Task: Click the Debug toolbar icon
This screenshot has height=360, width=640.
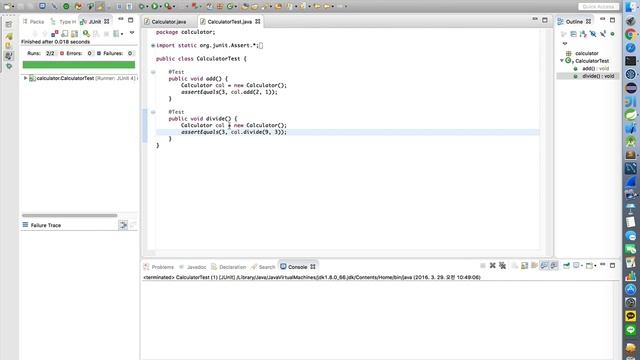Action: (x=142, y=6)
